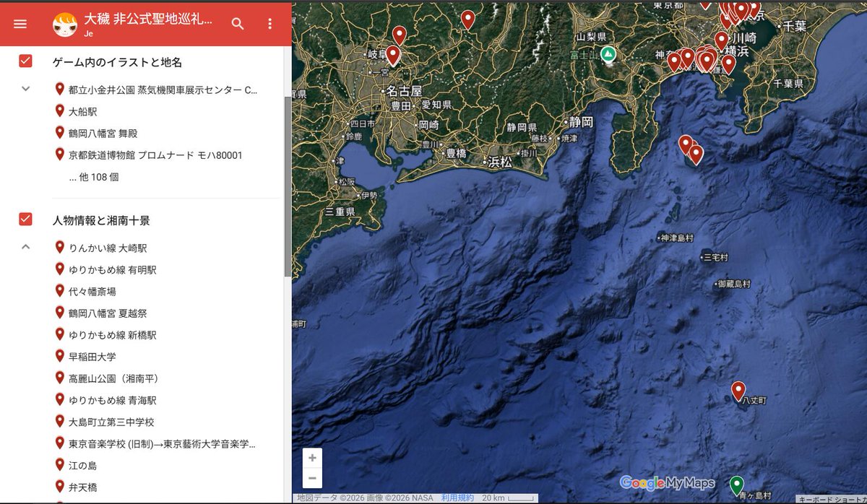
Task: Select 鶴岡八幡宮 夏越祭 entry
Action: click(108, 313)
